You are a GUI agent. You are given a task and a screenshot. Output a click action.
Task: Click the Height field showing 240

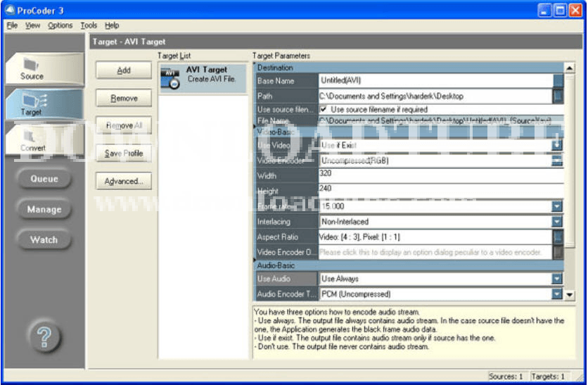(x=441, y=189)
